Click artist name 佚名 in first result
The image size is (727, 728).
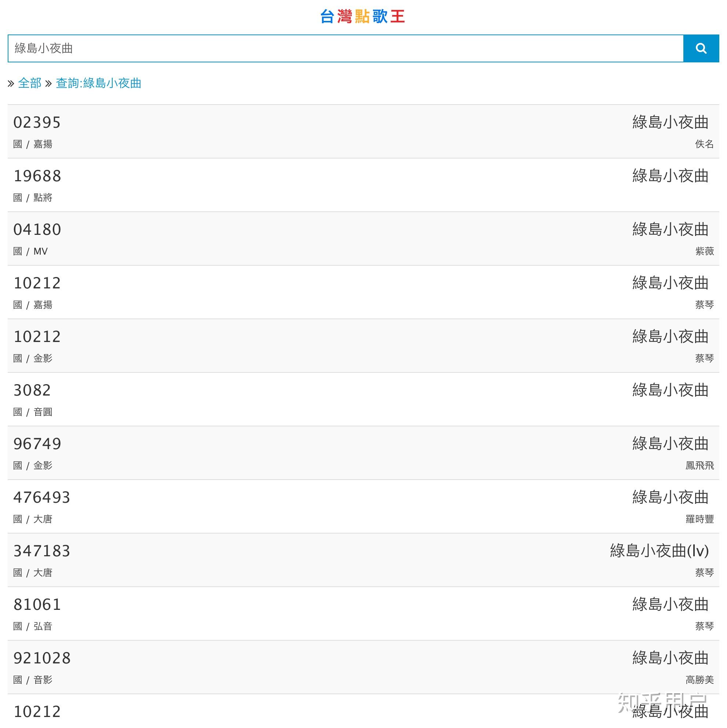click(x=704, y=144)
